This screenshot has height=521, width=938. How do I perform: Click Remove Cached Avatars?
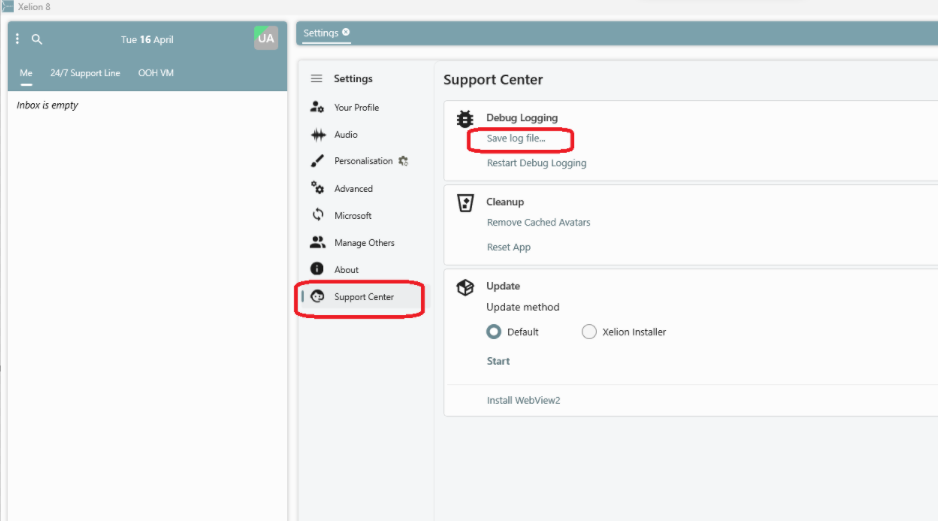538,223
